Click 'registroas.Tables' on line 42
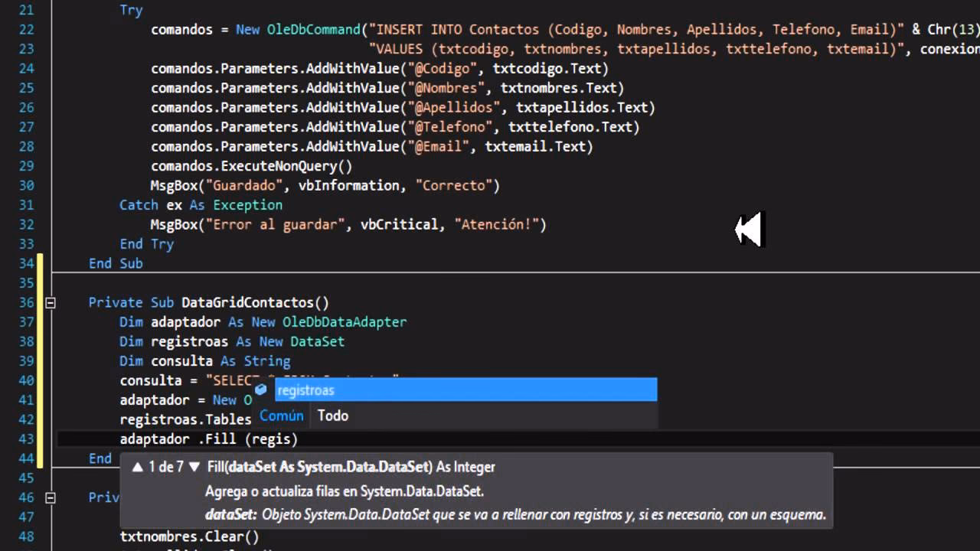The image size is (980, 551). (x=185, y=419)
